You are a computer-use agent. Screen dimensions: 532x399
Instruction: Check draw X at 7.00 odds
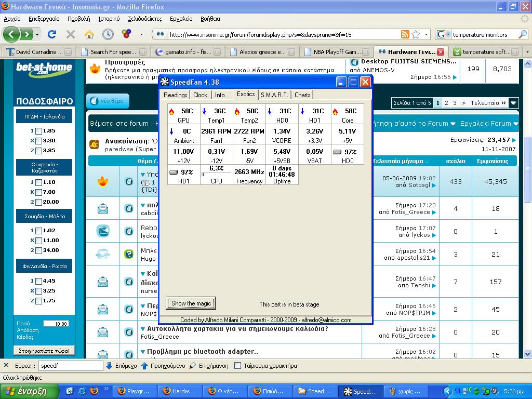(x=38, y=192)
